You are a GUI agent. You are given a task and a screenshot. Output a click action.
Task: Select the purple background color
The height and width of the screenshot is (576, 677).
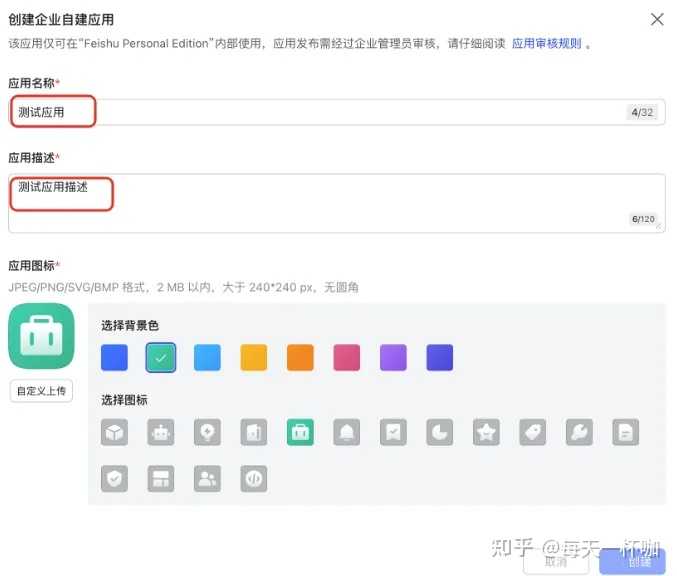393,358
